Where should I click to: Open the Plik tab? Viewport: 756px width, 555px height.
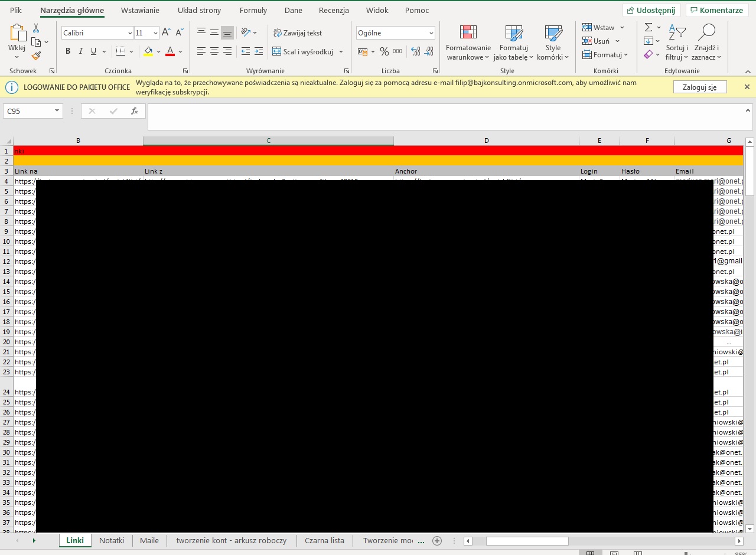pyautogui.click(x=16, y=11)
